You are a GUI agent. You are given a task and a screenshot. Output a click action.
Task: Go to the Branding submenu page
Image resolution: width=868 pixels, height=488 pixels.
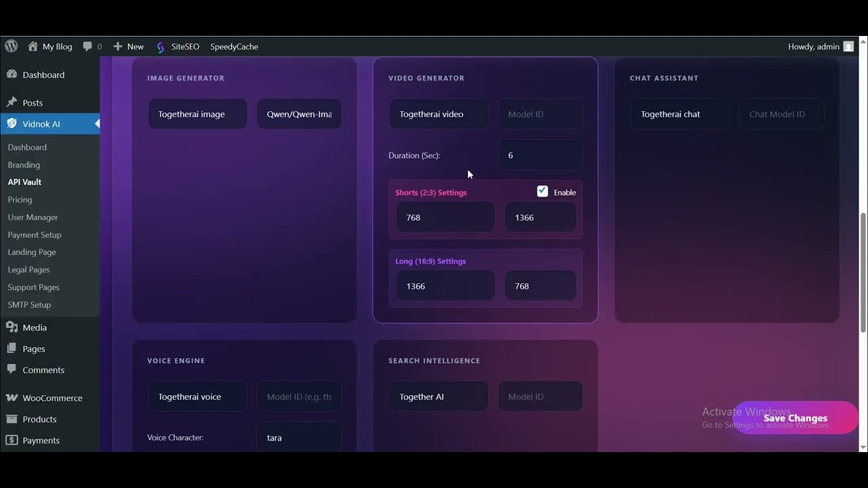pyautogui.click(x=24, y=165)
